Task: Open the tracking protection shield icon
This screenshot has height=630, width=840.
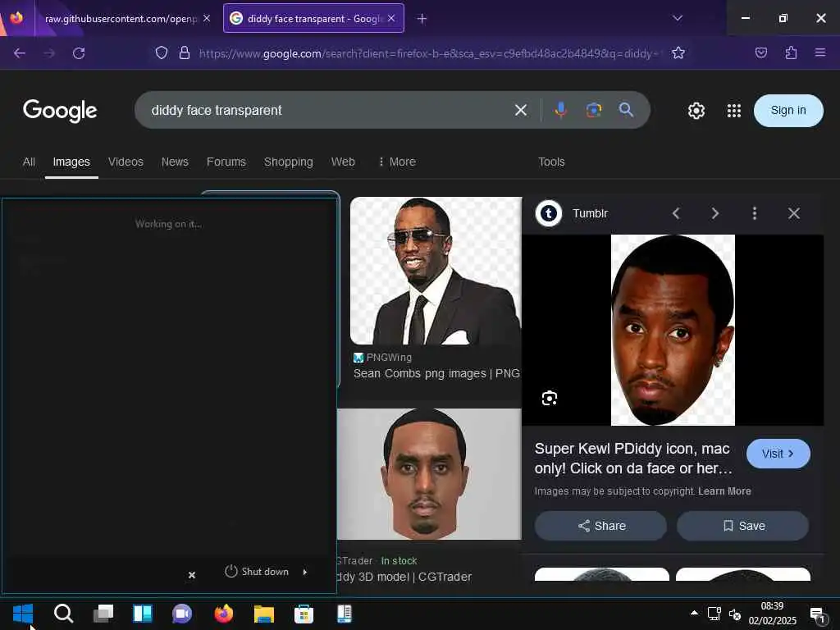Action: [x=162, y=53]
